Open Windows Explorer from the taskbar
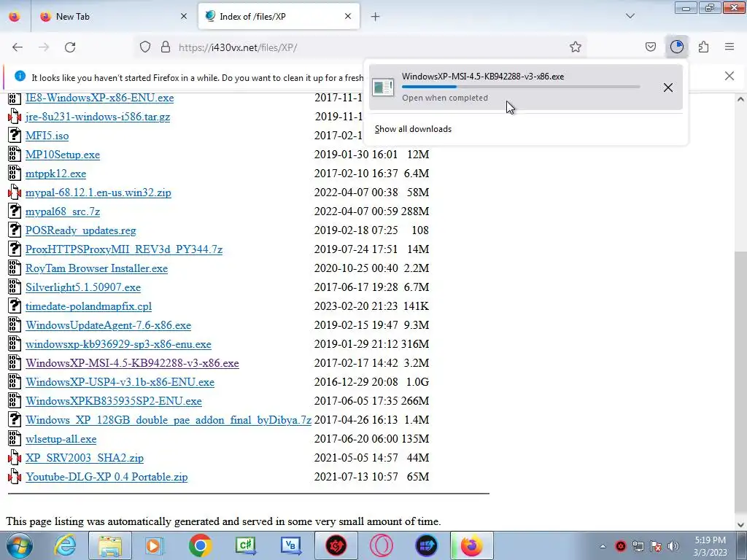747x560 pixels. [x=110, y=545]
